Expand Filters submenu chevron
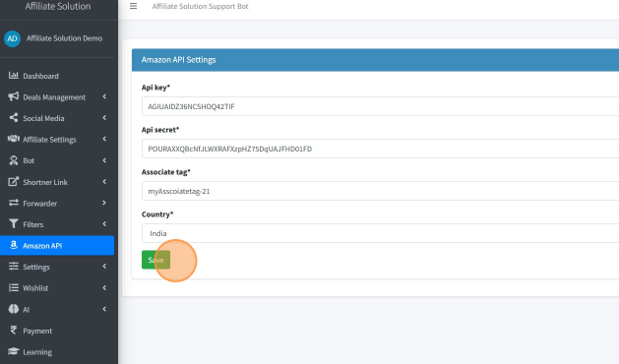Image resolution: width=619 pixels, height=364 pixels. [x=104, y=224]
